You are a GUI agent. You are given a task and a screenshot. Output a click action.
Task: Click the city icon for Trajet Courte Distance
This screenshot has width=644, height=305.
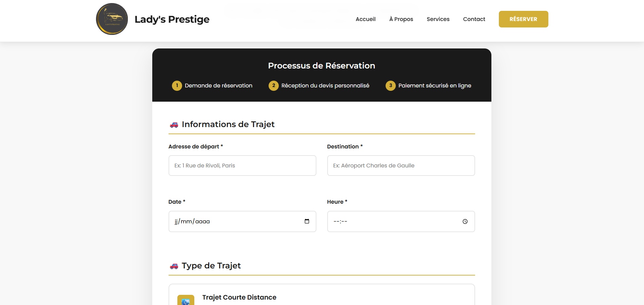pos(185,300)
